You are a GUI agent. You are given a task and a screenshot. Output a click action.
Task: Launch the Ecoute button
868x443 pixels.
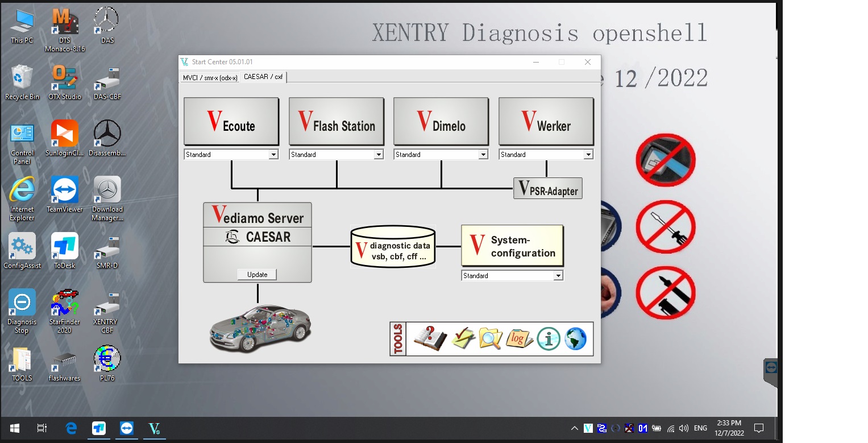click(231, 121)
